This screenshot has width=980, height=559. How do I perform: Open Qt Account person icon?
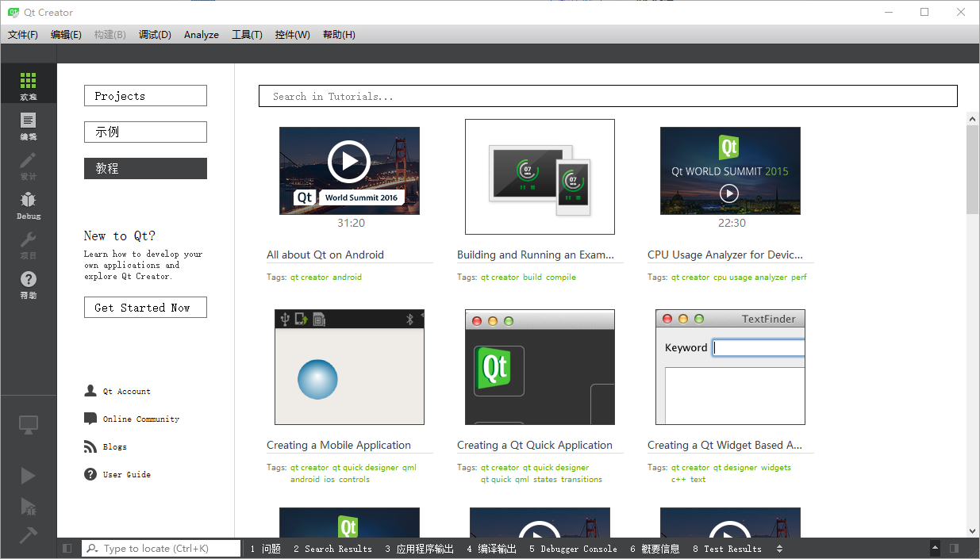(90, 391)
